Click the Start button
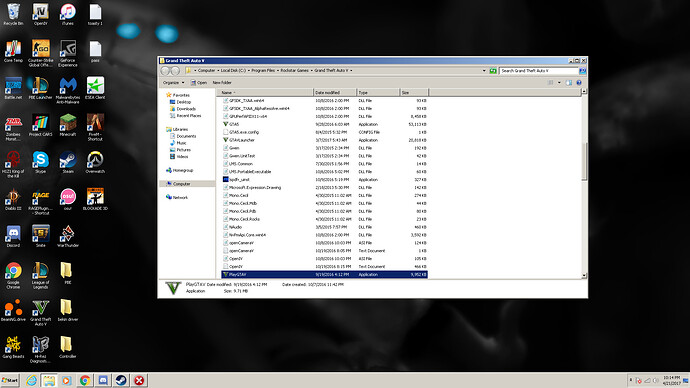 10,380
